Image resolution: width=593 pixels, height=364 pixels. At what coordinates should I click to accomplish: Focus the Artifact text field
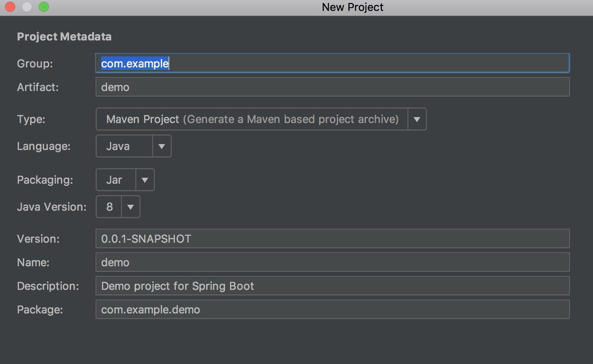click(332, 87)
